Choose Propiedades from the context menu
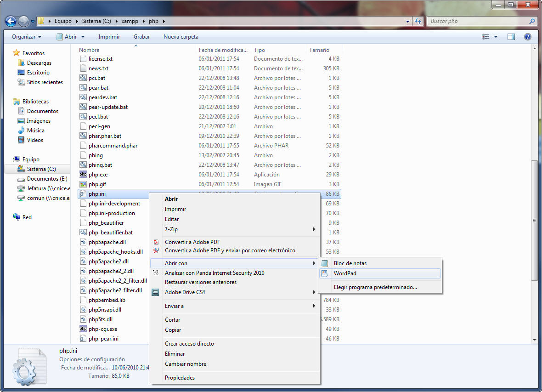The height and width of the screenshot is (392, 542). [180, 378]
